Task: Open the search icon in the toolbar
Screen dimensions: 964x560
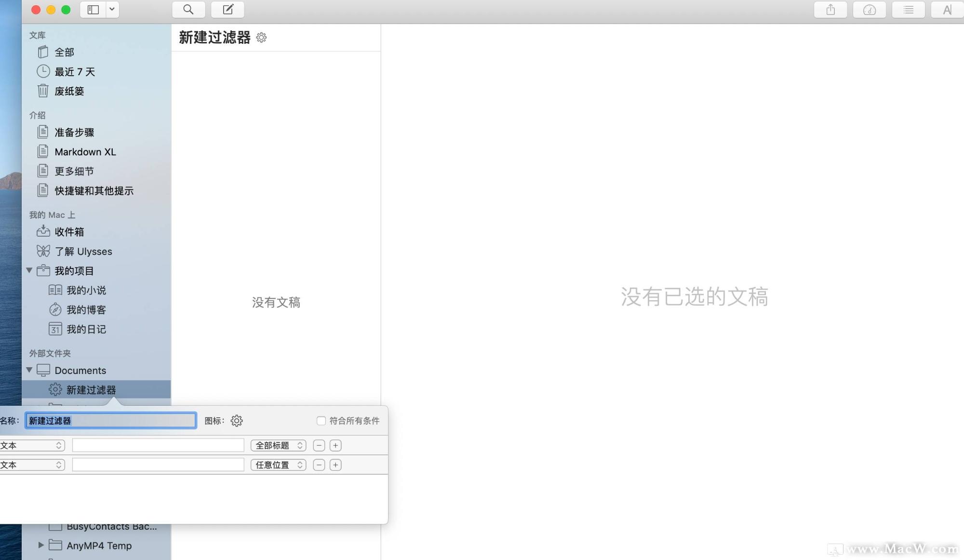Action: [188, 9]
